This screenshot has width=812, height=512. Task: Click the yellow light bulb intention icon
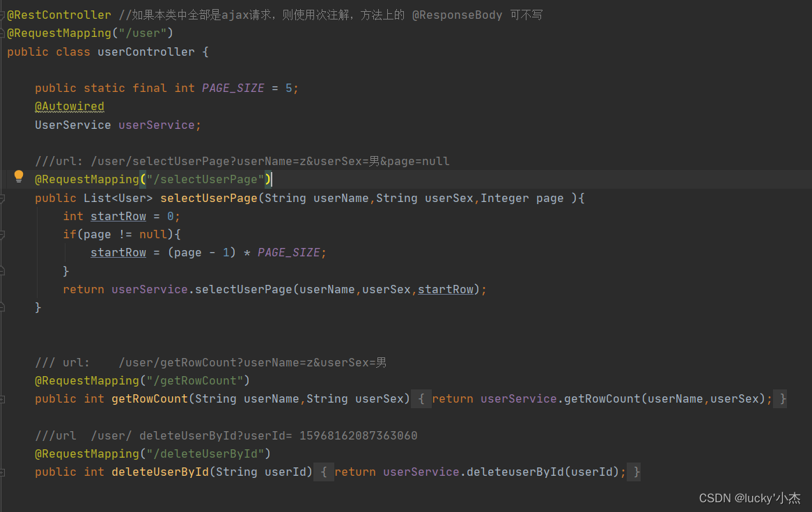point(19,177)
